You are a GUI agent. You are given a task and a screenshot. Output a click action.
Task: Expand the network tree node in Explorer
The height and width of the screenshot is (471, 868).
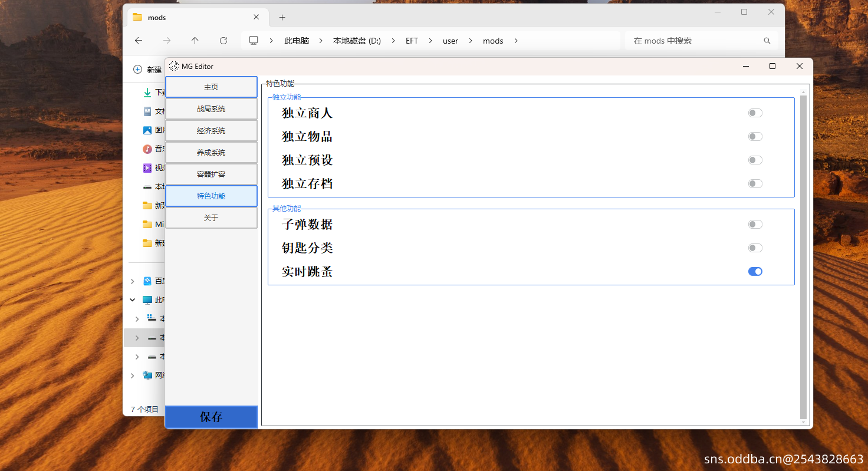pyautogui.click(x=133, y=376)
